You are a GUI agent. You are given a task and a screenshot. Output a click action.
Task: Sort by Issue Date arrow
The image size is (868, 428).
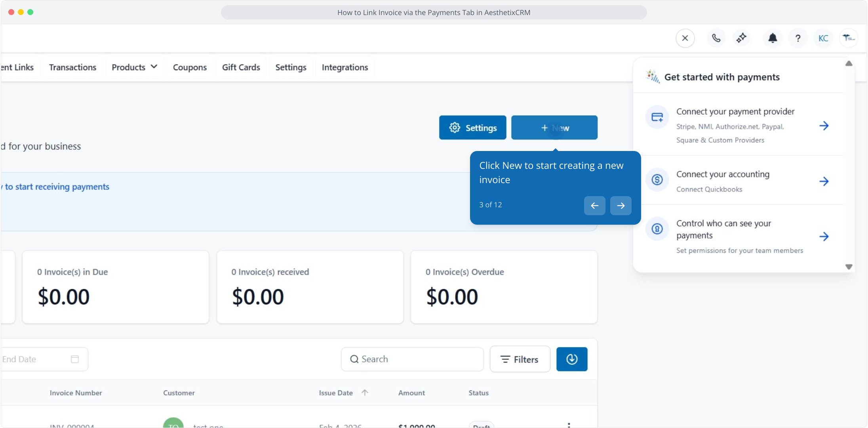point(365,392)
